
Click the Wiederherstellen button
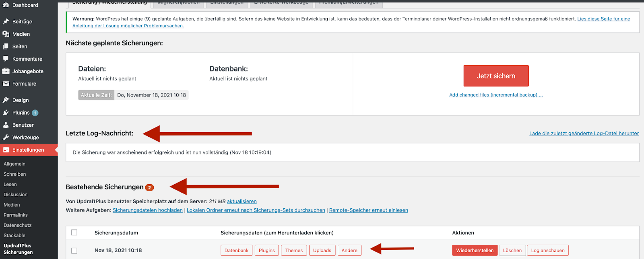point(475,251)
